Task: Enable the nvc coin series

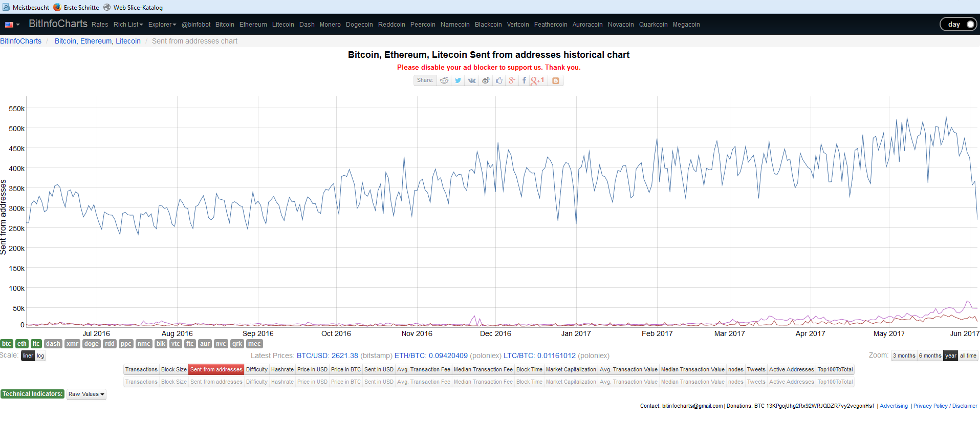Action: point(221,344)
